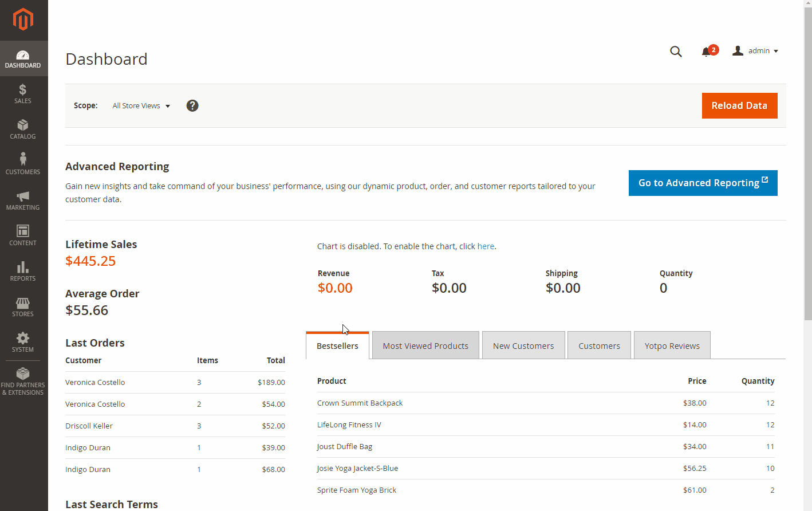The width and height of the screenshot is (812, 511).
Task: Click the 'here' link to enable chart
Action: (x=486, y=246)
